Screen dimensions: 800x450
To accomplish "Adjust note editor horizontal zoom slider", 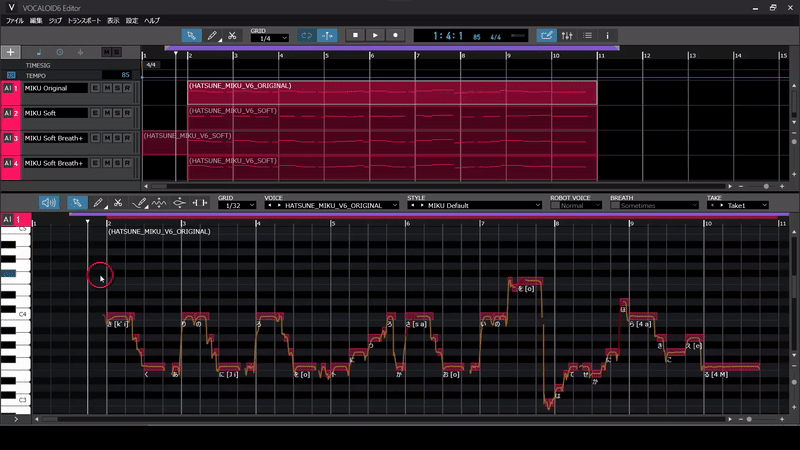I will [x=749, y=419].
